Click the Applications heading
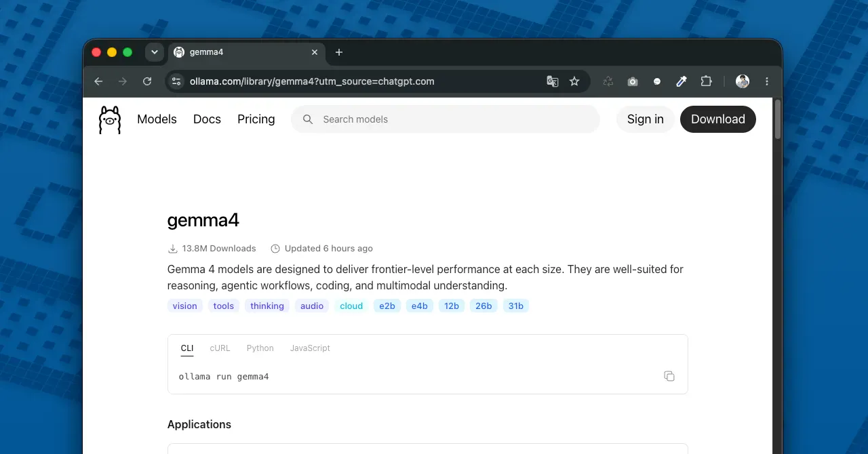Image resolution: width=868 pixels, height=454 pixels. coord(199,425)
